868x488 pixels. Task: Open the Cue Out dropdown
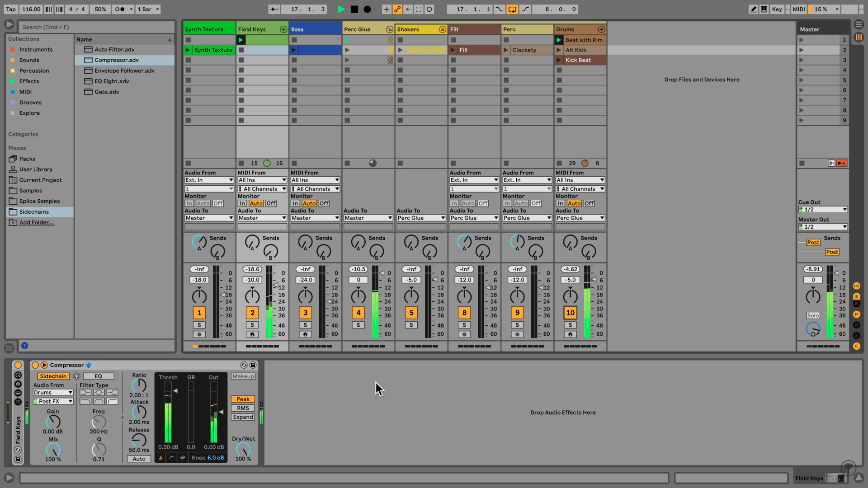point(823,210)
